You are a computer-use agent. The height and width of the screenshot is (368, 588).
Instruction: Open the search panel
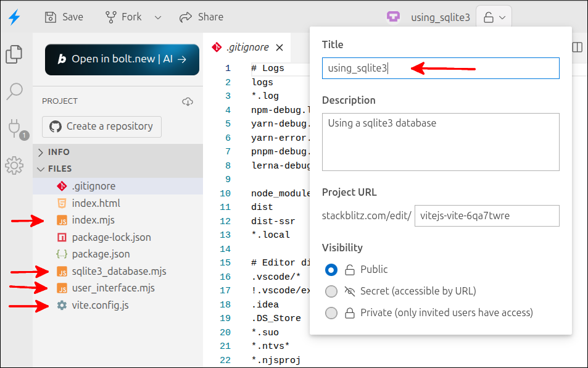pos(15,91)
